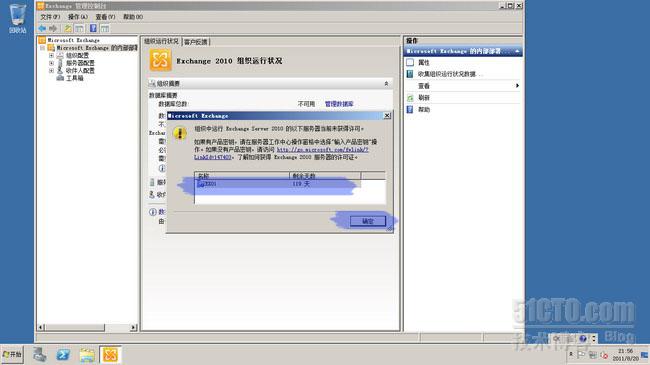
Task: Select the server row showing 119 天
Action: click(277, 184)
